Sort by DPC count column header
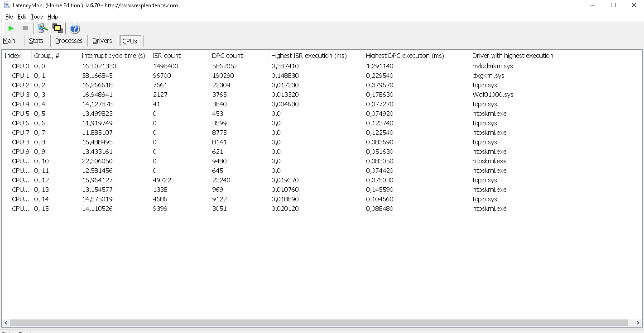 click(x=239, y=56)
